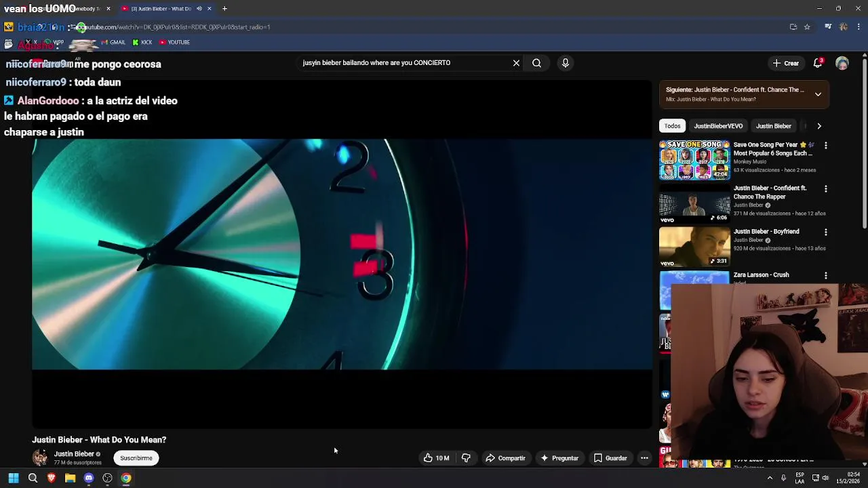Switch to the Justin Bieber - What Do tab
Screen dimensions: 868x488
161,9
